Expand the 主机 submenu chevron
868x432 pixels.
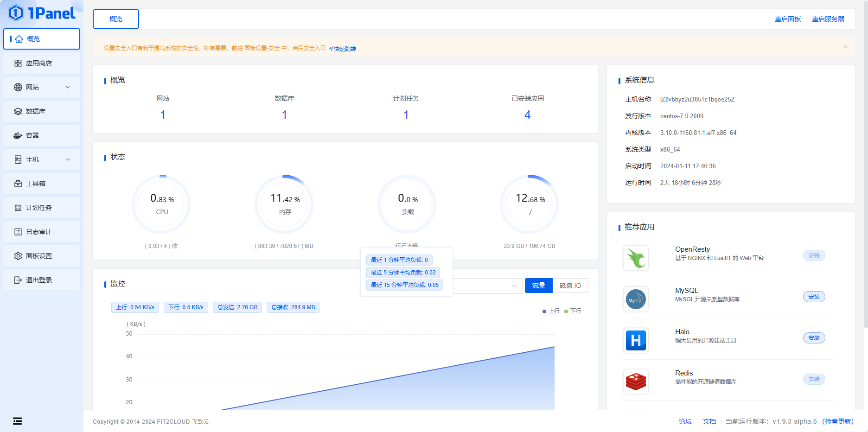tap(68, 159)
